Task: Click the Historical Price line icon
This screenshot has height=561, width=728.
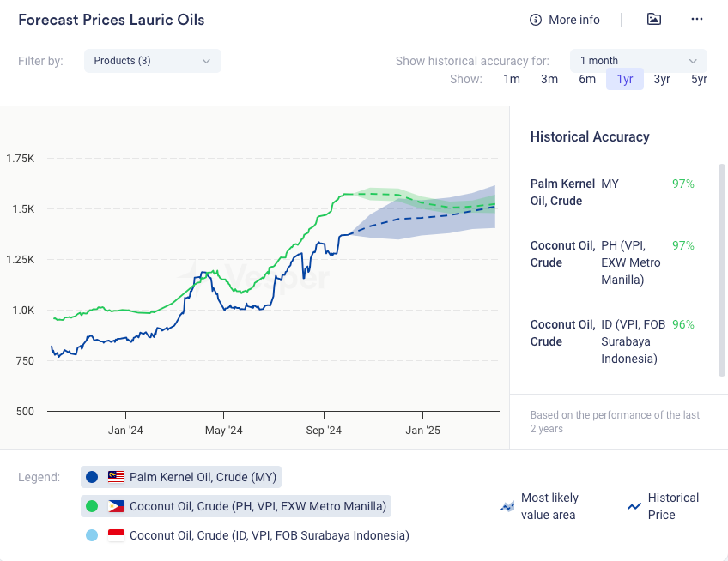Action: pyautogui.click(x=634, y=507)
